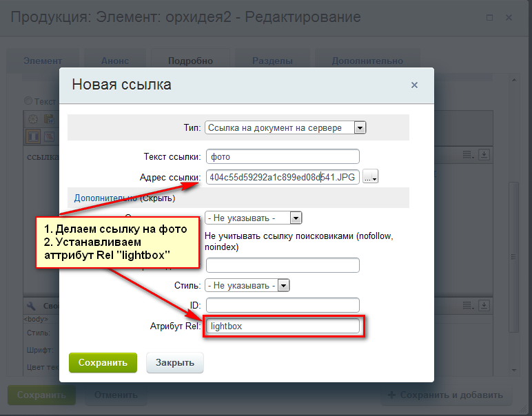This screenshot has width=532, height=416.
Task: Click the Адрес ссылки input field
Action: pos(283,178)
